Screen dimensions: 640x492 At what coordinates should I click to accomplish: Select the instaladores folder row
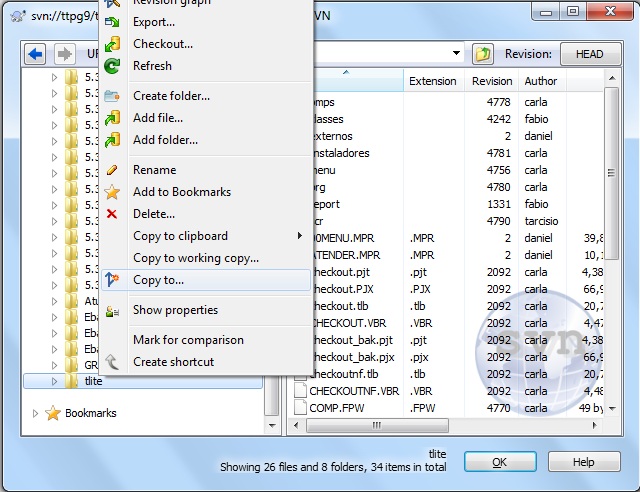(x=457, y=153)
